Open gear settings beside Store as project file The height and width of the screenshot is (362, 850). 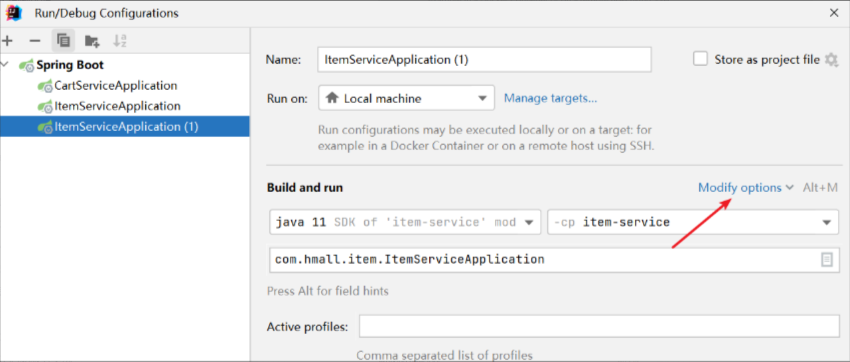(x=831, y=60)
